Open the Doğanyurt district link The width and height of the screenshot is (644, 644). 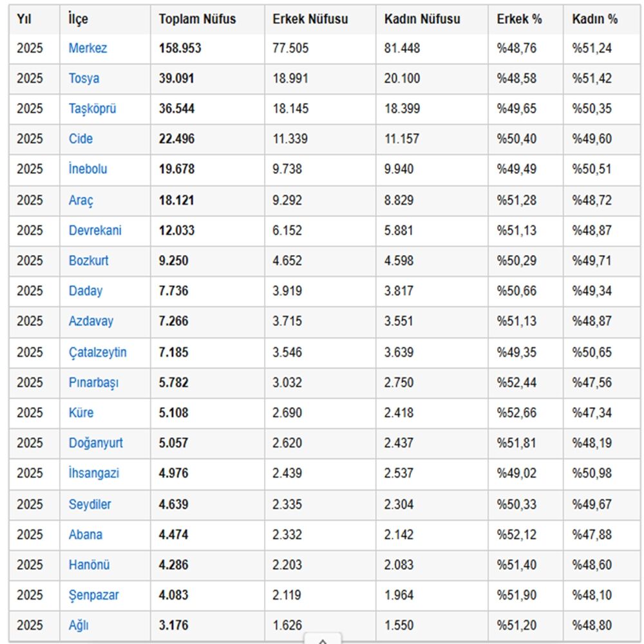point(95,443)
